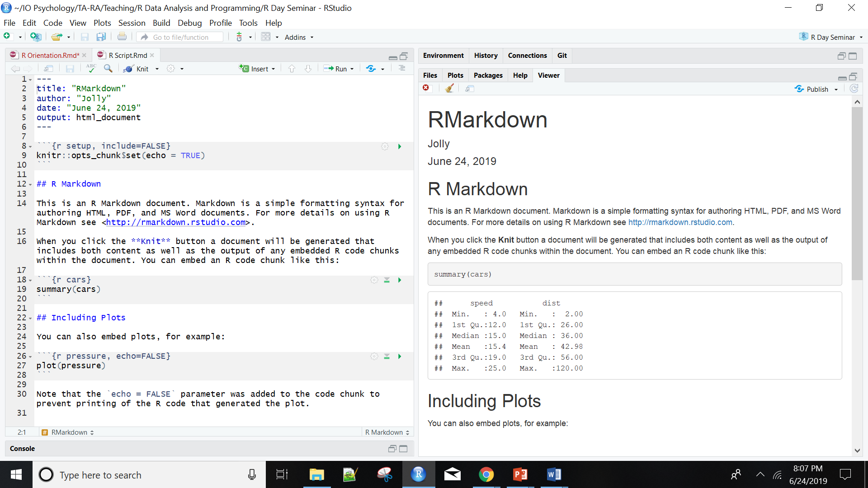Screen dimensions: 868x488
Task: Close the R Orientation.Rmd tab
Action: pyautogui.click(x=84, y=55)
